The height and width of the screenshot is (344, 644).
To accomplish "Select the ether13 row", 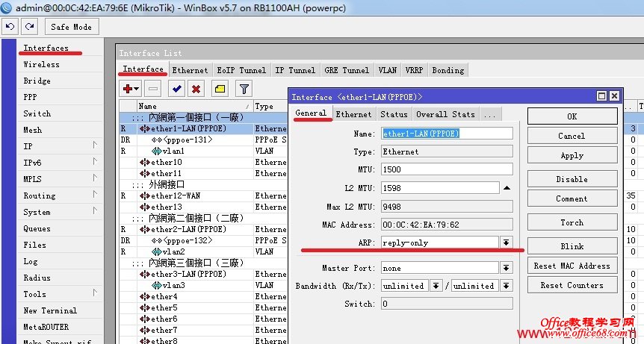I will click(204, 207).
